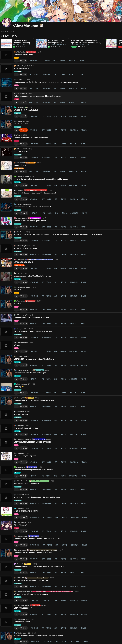This screenshot has width=122, height=644.
Task: Click the expand arrows icon on 'VICTORY IS OURS'
Action: [16, 157]
